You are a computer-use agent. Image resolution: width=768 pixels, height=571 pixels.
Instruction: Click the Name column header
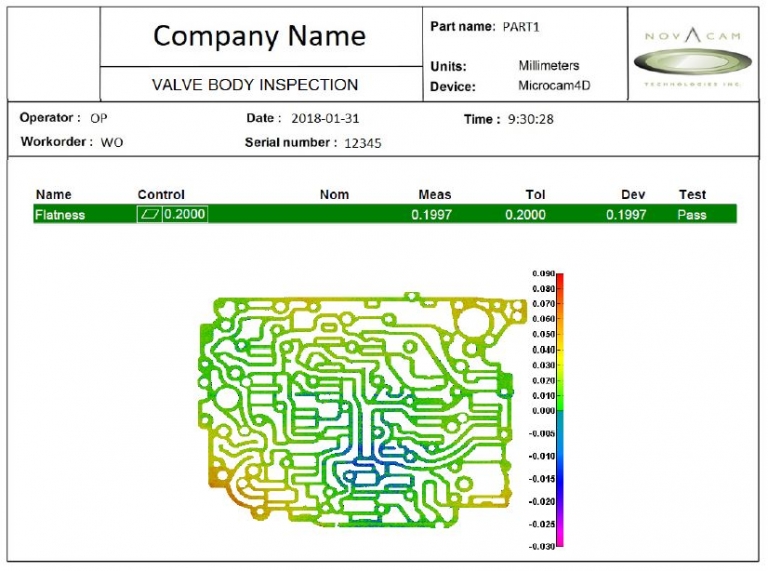click(54, 194)
